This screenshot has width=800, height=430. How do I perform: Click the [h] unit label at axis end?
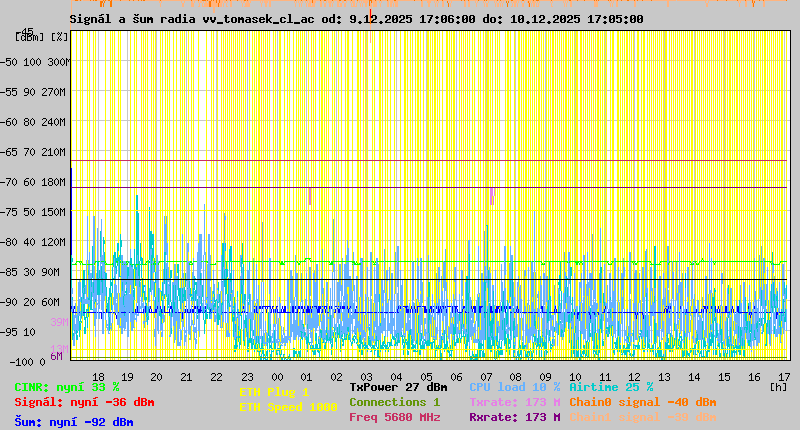click(x=778, y=386)
